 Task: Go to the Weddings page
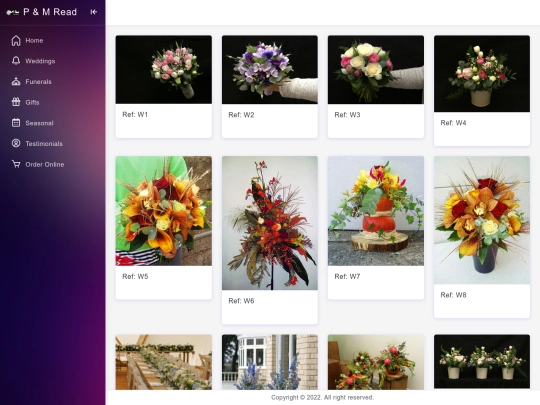coord(40,61)
